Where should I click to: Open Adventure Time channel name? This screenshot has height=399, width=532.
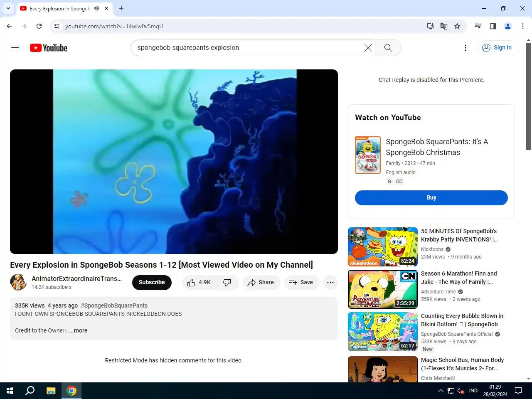click(x=438, y=292)
